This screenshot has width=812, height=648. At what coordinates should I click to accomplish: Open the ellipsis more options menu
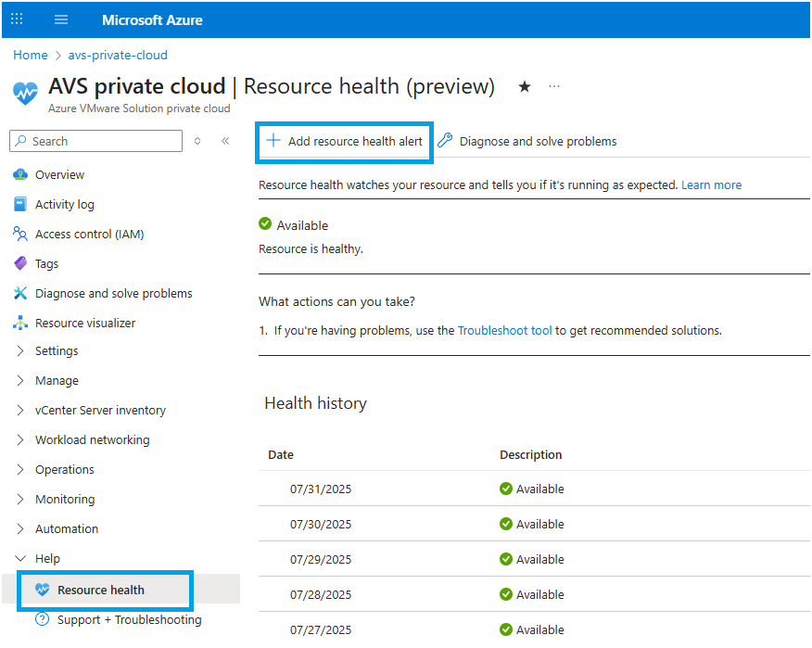pos(554,86)
